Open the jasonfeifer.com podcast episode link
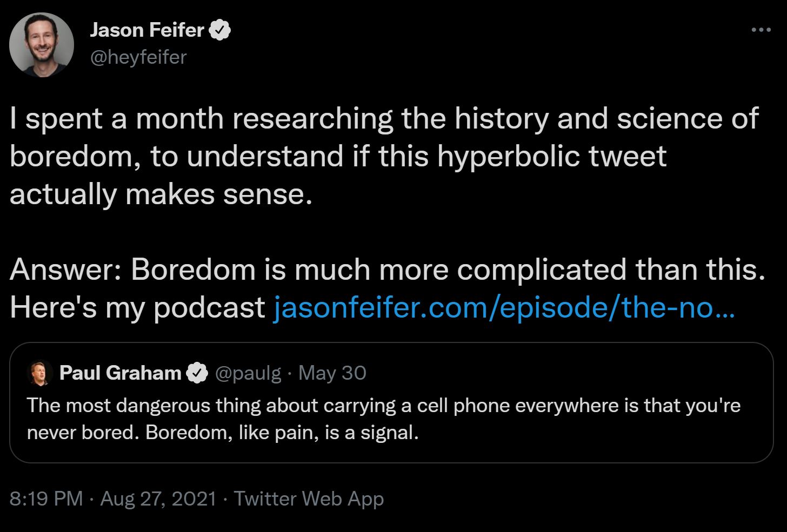The image size is (787, 532). click(504, 308)
